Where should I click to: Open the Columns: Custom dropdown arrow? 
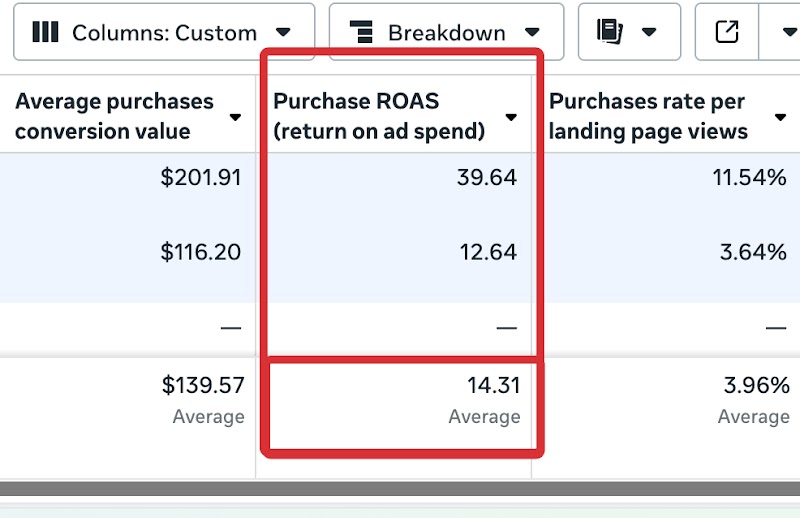tap(283, 32)
